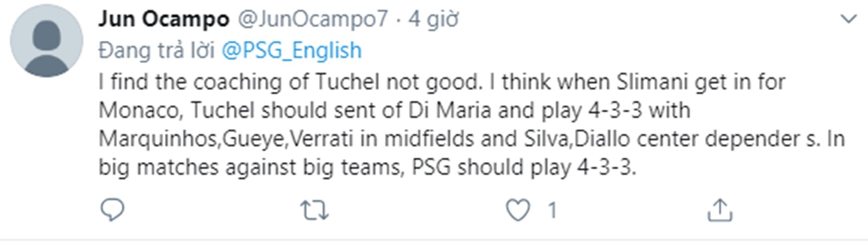868x244 pixels.
Task: Click the @PSG_English mention link
Action: (x=292, y=50)
